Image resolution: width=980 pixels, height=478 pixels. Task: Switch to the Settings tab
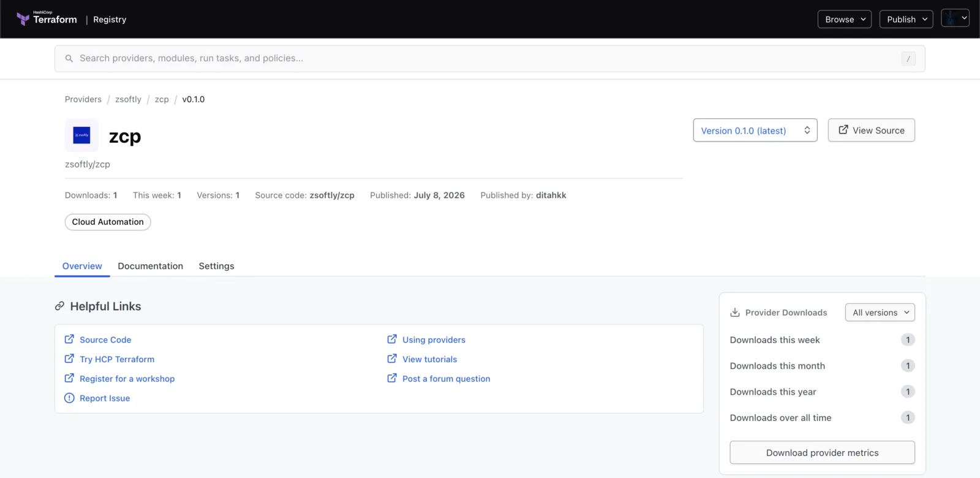216,266
